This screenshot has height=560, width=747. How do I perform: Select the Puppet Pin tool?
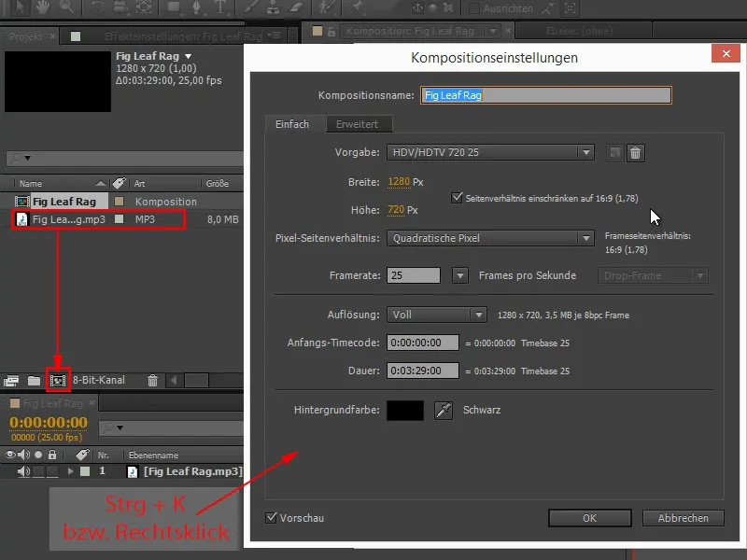pos(357,7)
